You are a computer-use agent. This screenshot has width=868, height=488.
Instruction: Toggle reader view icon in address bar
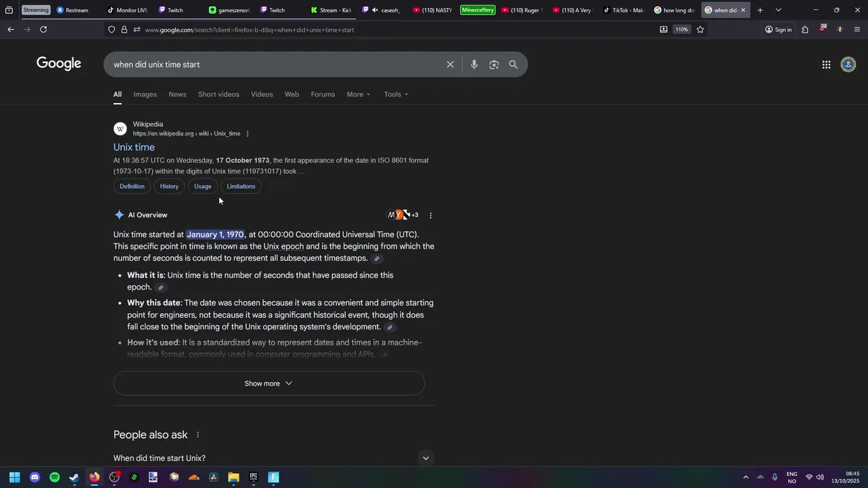pyautogui.click(x=663, y=29)
